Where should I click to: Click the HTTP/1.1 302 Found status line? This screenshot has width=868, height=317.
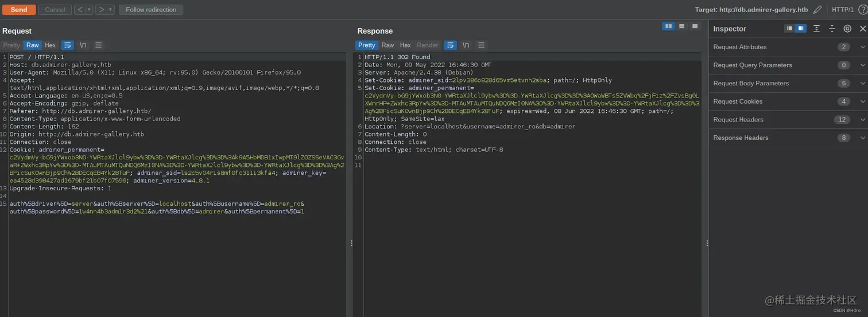click(x=397, y=57)
